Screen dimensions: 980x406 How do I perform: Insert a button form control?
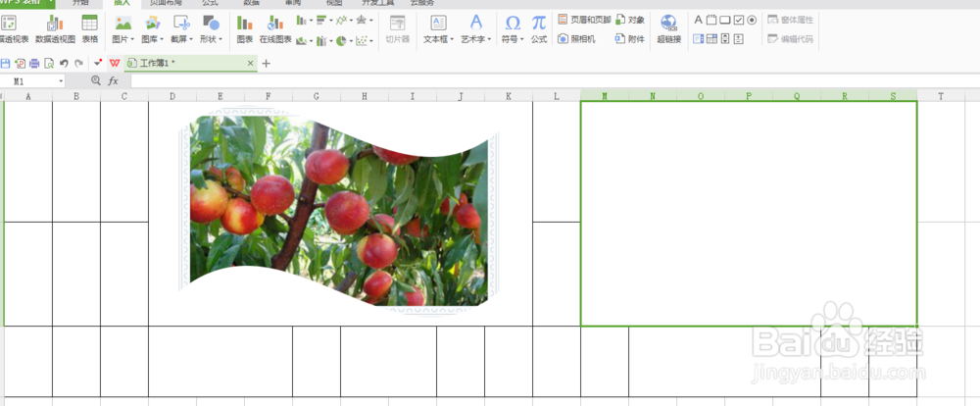725,20
